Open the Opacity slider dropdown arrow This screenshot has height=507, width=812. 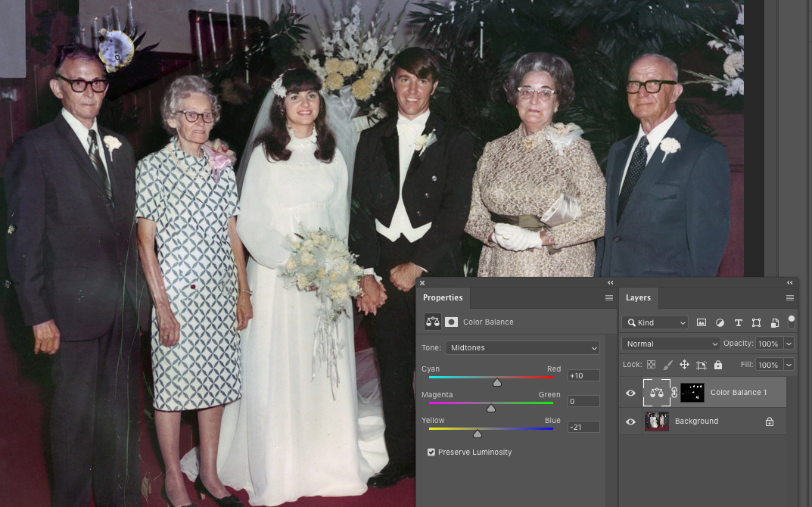[x=789, y=344]
